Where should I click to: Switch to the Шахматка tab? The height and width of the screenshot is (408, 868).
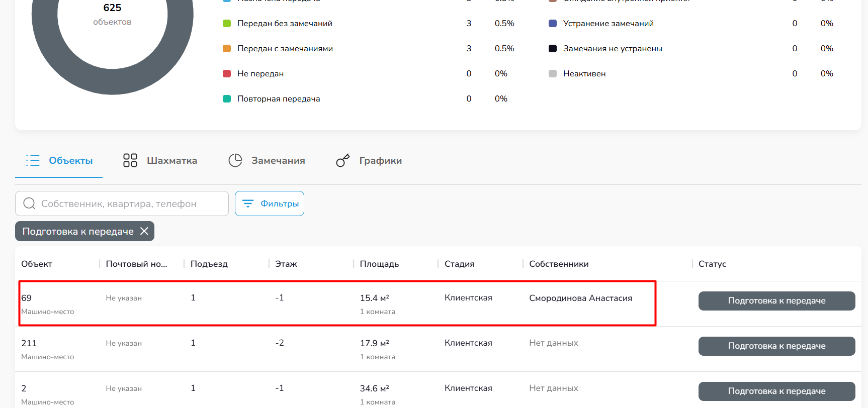tap(171, 160)
